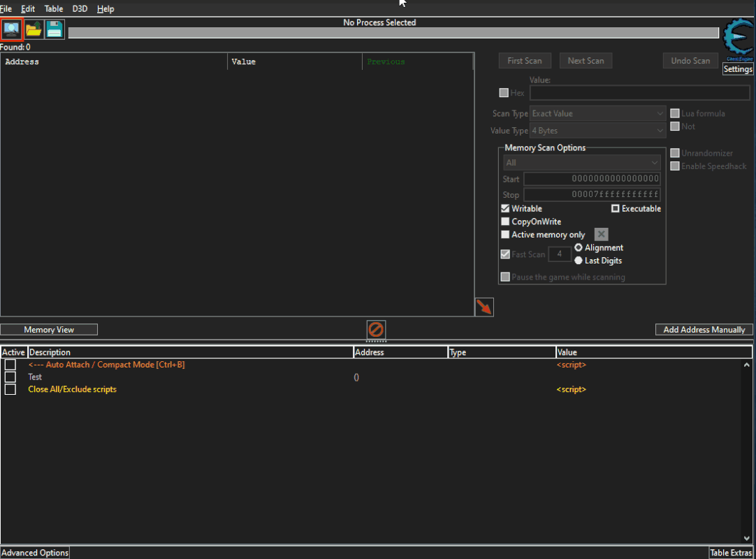
Task: Click the Value column header in results
Action: (295, 61)
